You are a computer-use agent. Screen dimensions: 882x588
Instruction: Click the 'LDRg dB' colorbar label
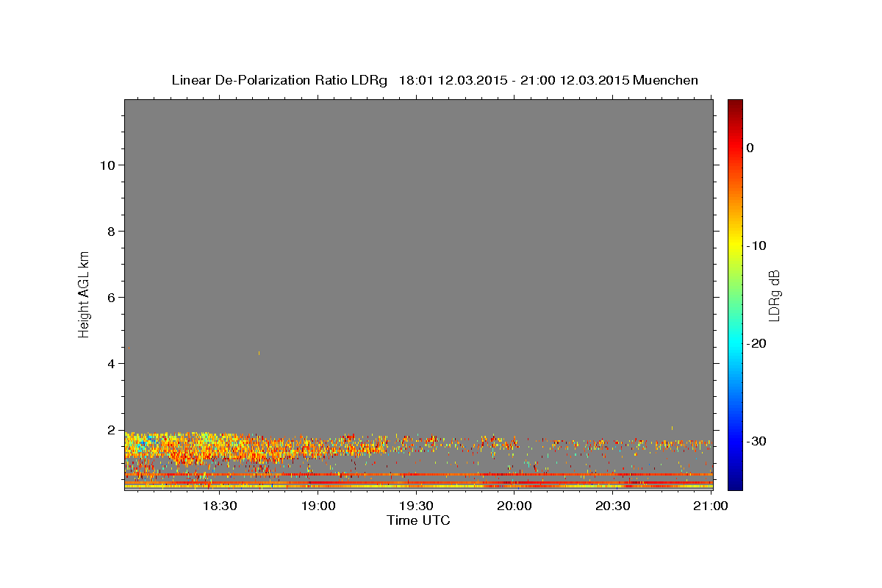coord(774,295)
